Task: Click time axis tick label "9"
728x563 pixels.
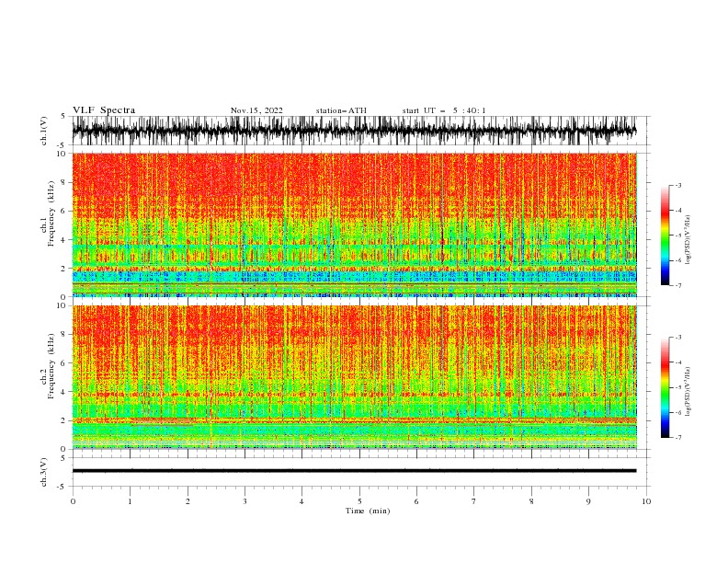Action: pyautogui.click(x=588, y=501)
